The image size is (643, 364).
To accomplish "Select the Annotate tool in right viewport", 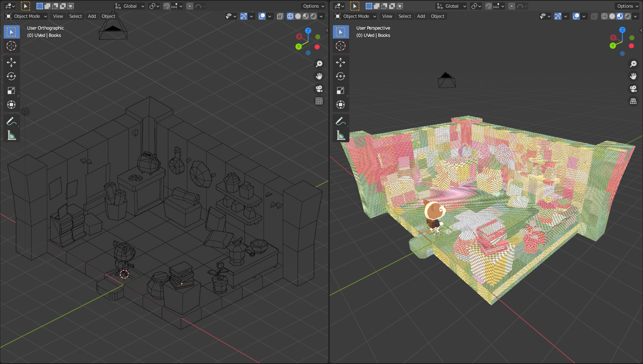I will (x=341, y=121).
